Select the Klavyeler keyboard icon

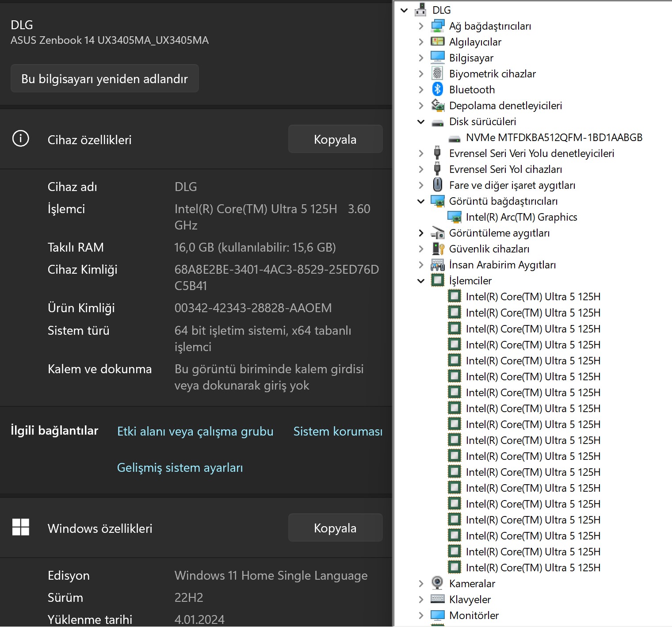pyautogui.click(x=437, y=599)
